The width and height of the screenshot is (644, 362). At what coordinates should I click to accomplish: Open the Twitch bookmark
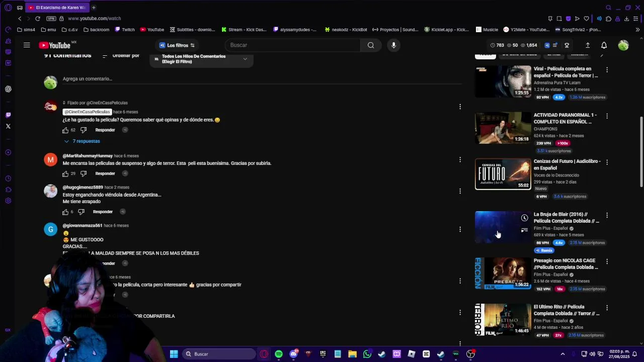(125, 30)
